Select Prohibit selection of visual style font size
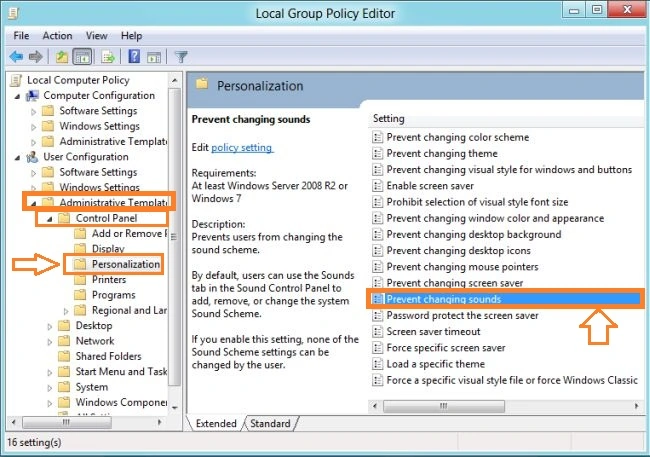Image resolution: width=650 pixels, height=457 pixels. pos(477,202)
